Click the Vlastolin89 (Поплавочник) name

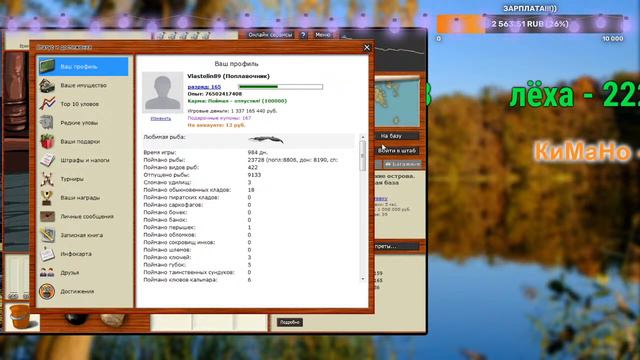[229, 76]
